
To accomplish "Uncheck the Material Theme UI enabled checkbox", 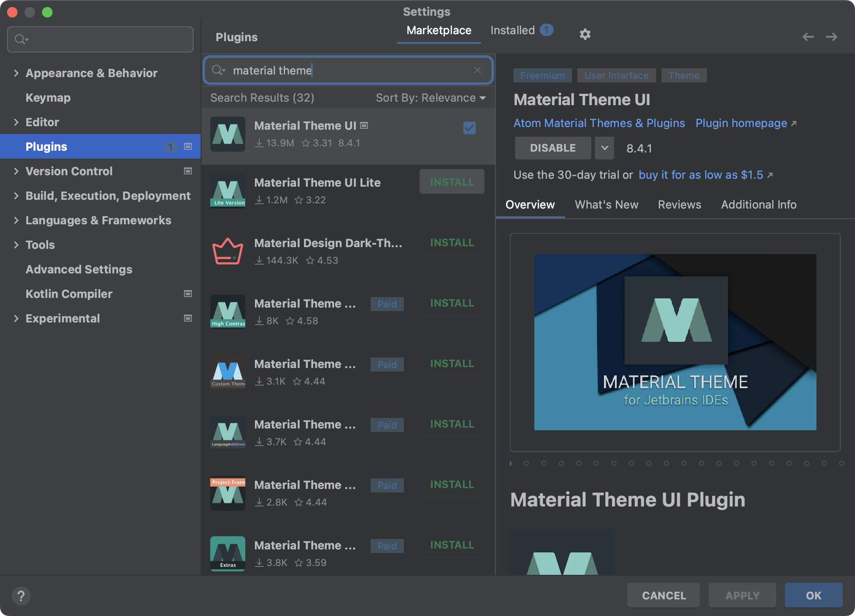I will pos(469,128).
